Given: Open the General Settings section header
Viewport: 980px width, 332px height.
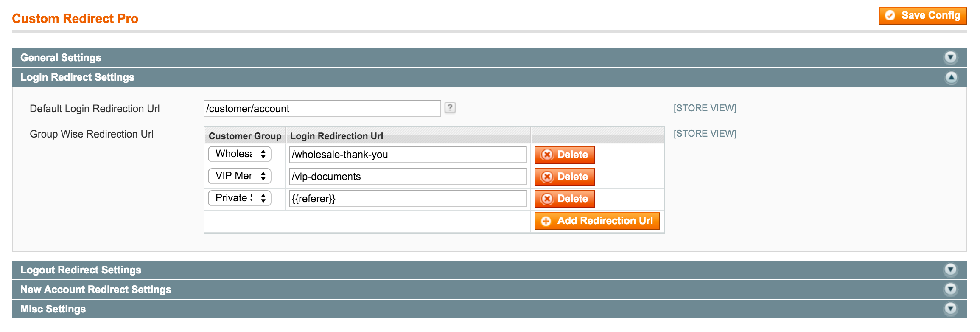Looking at the screenshot, I should click(490, 58).
